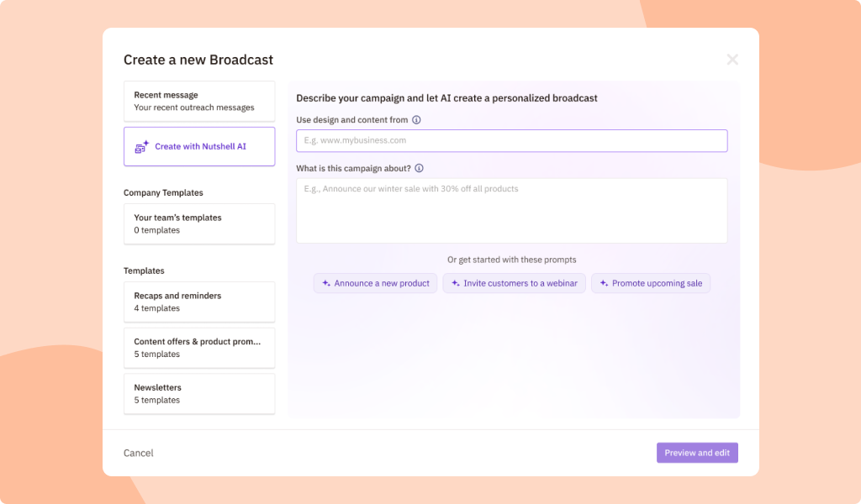Focus the website URL input field

pos(511,141)
